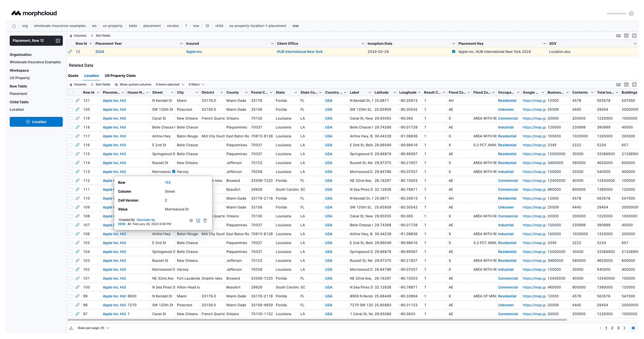
Task: Go to next page arrow in pagination
Action: click(x=624, y=328)
